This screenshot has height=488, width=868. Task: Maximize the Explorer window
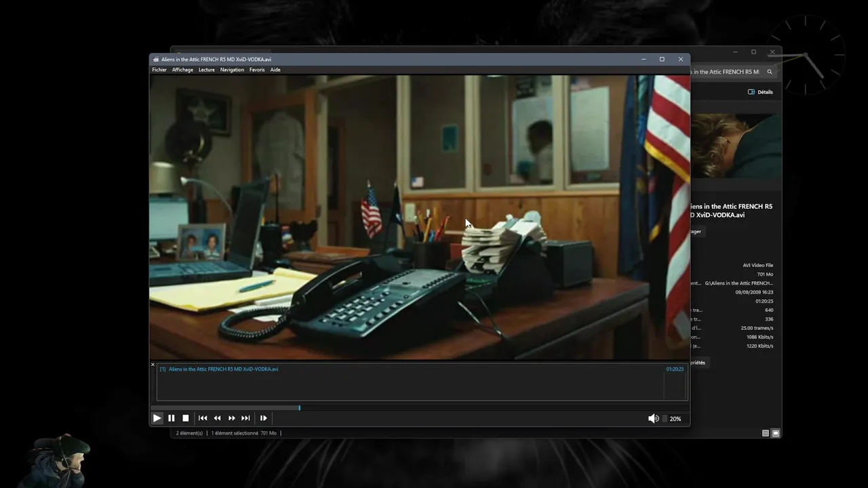(753, 52)
